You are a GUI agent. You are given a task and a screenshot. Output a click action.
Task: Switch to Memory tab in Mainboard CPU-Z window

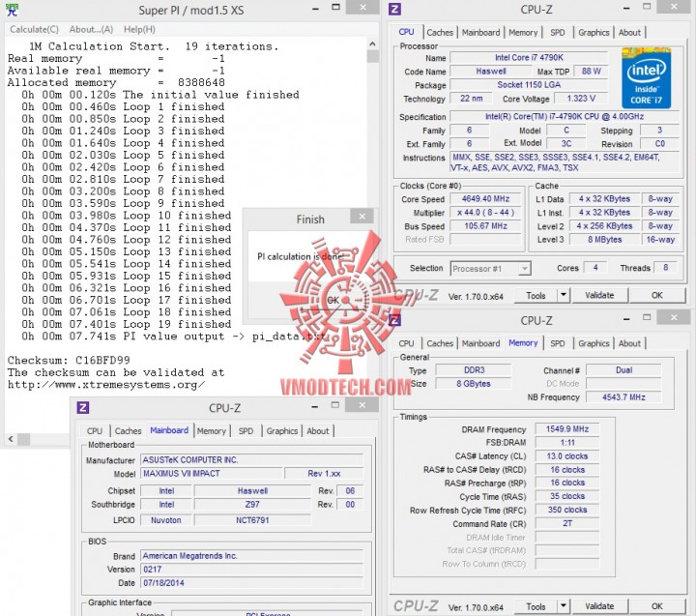(212, 430)
